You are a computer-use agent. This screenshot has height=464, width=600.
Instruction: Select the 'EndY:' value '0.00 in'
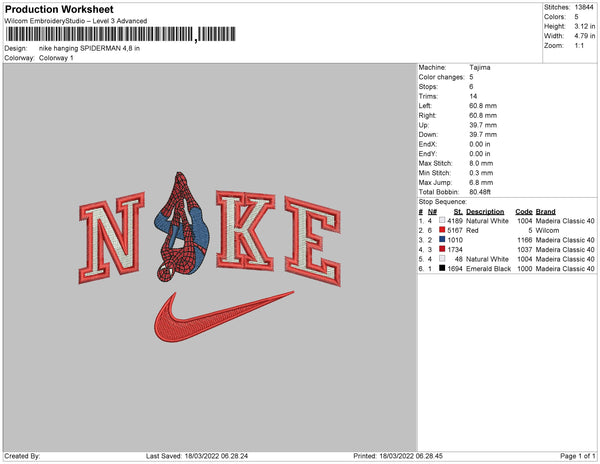click(x=480, y=153)
